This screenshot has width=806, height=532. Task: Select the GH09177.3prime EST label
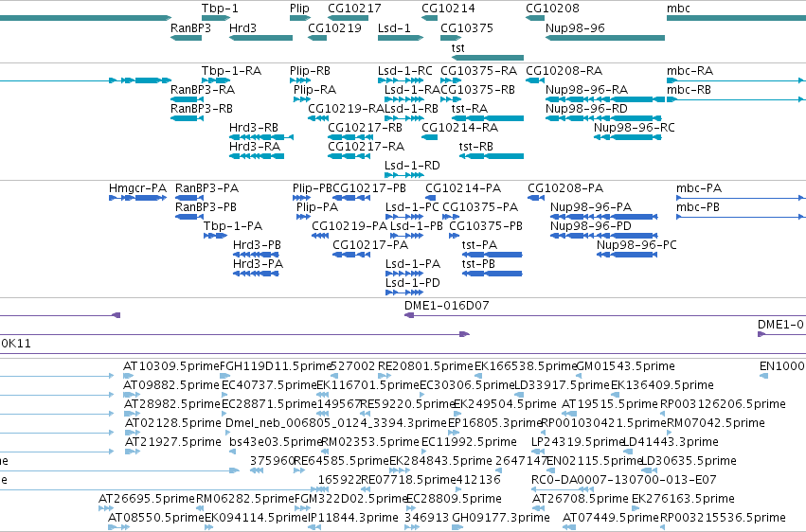click(501, 517)
